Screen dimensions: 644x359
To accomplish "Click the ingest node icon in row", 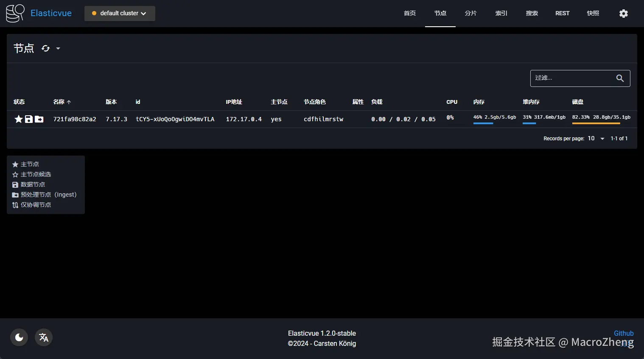I will (39, 119).
